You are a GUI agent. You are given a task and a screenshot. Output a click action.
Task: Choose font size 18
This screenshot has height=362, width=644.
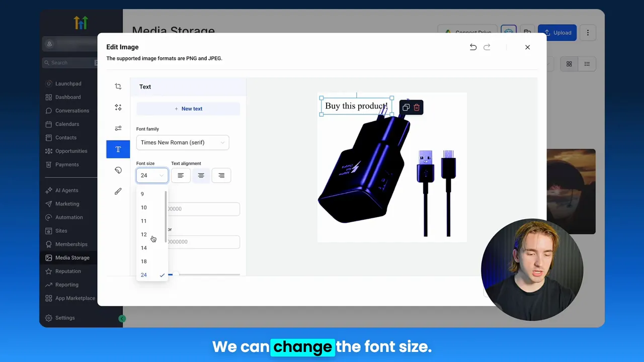[151, 262]
